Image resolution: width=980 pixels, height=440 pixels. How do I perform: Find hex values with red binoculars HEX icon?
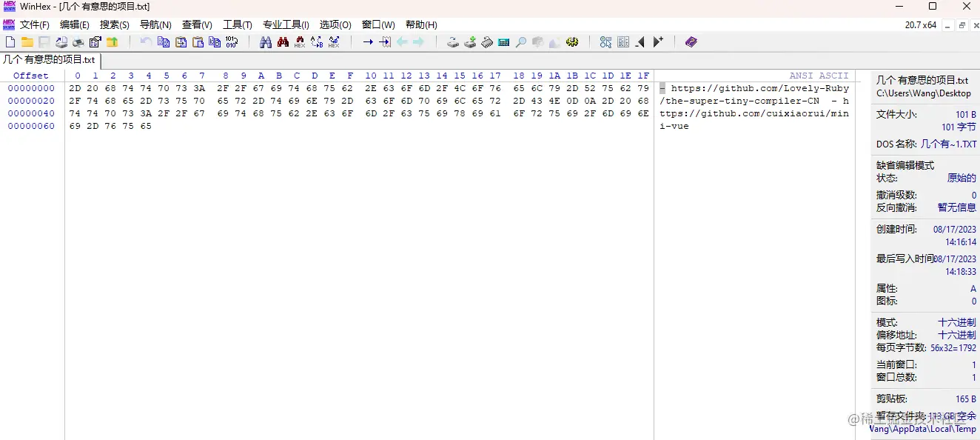[300, 42]
